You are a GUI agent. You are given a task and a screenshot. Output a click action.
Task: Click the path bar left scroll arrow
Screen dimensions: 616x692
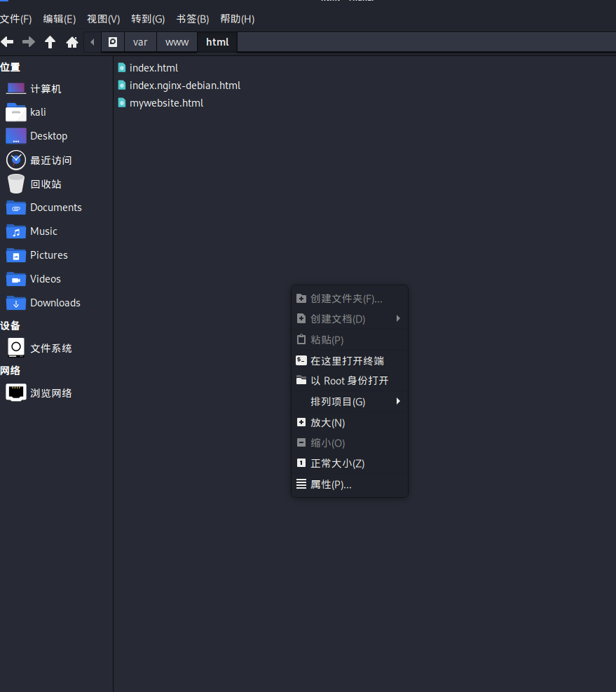click(93, 42)
